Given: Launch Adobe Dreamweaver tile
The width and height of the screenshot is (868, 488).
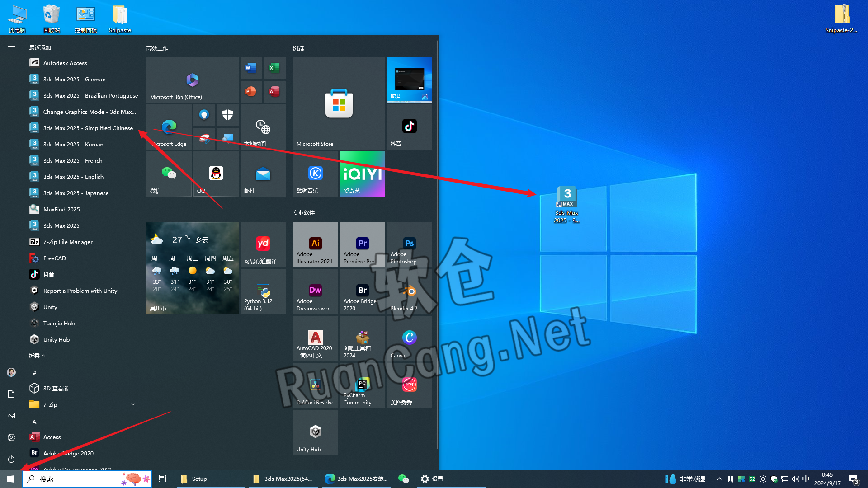Looking at the screenshot, I should coord(316,291).
